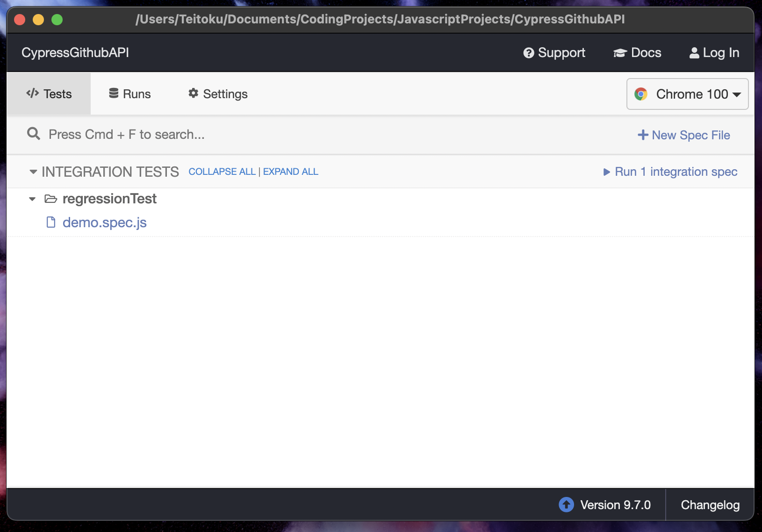Click COLLAPSE ALL

coord(222,172)
